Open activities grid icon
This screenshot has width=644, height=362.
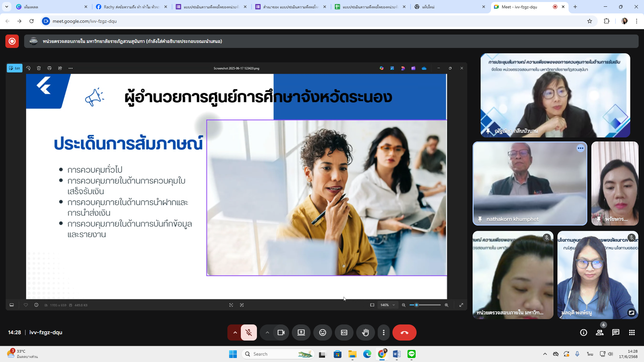point(632,333)
